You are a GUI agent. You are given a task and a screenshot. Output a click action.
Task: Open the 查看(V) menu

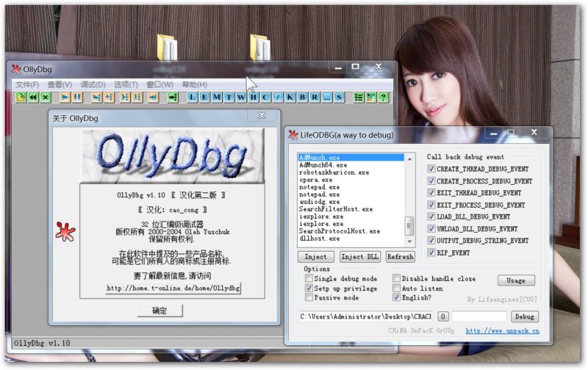tap(60, 84)
